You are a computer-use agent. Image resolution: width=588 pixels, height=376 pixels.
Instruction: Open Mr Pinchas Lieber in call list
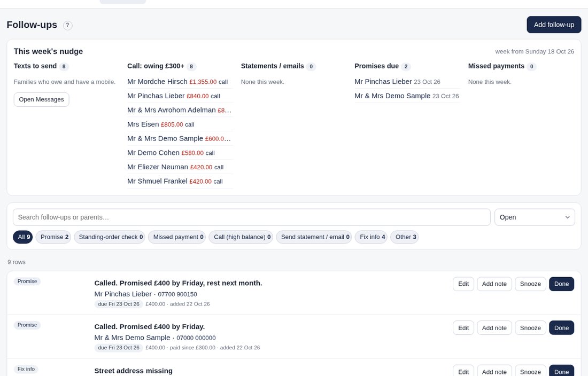tap(180, 96)
